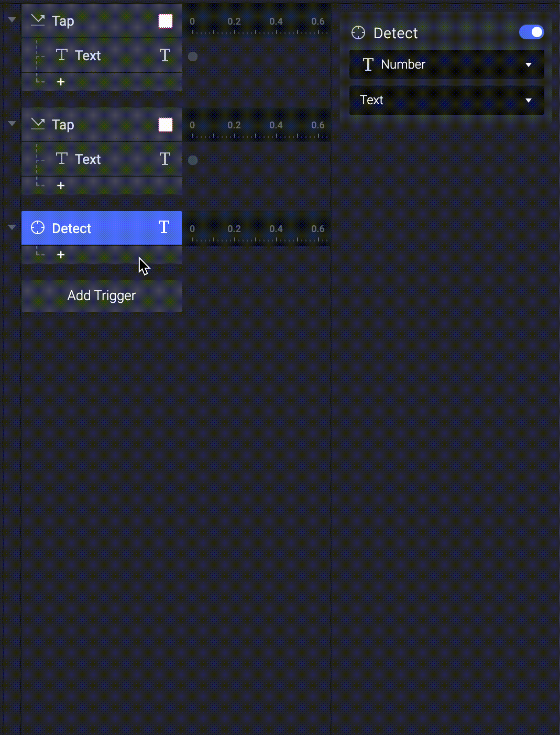Select the Text response under second Tap
This screenshot has height=735, width=560.
click(x=102, y=159)
